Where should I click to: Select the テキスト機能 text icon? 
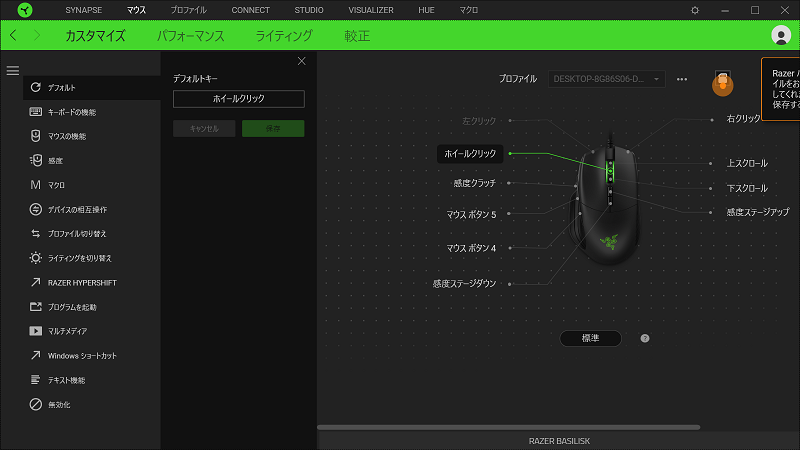pos(35,380)
